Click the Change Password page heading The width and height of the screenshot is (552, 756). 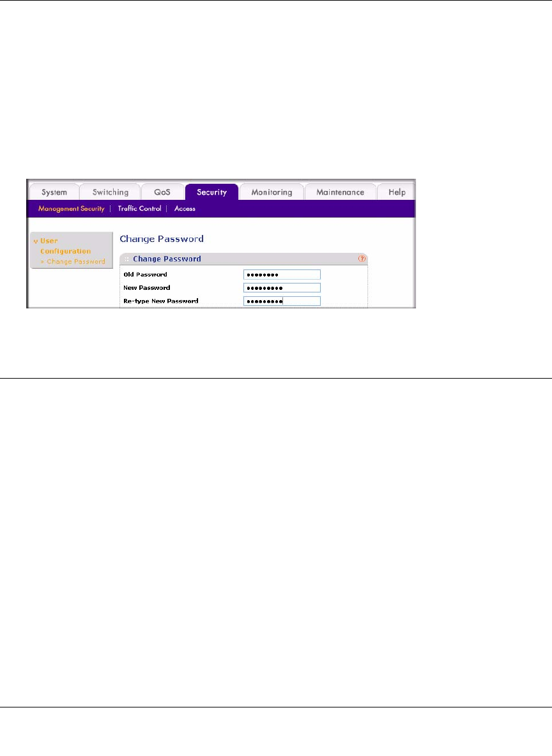pyautogui.click(x=162, y=239)
